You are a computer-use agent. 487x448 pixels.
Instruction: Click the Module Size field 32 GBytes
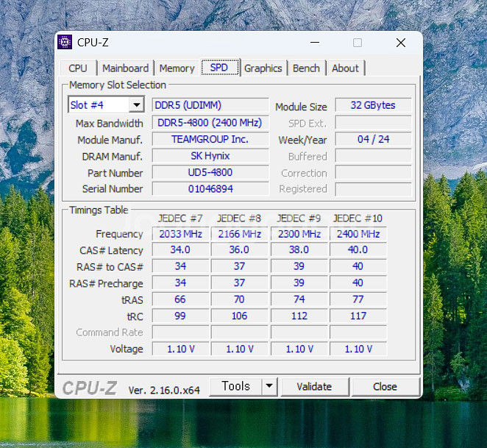pyautogui.click(x=373, y=105)
